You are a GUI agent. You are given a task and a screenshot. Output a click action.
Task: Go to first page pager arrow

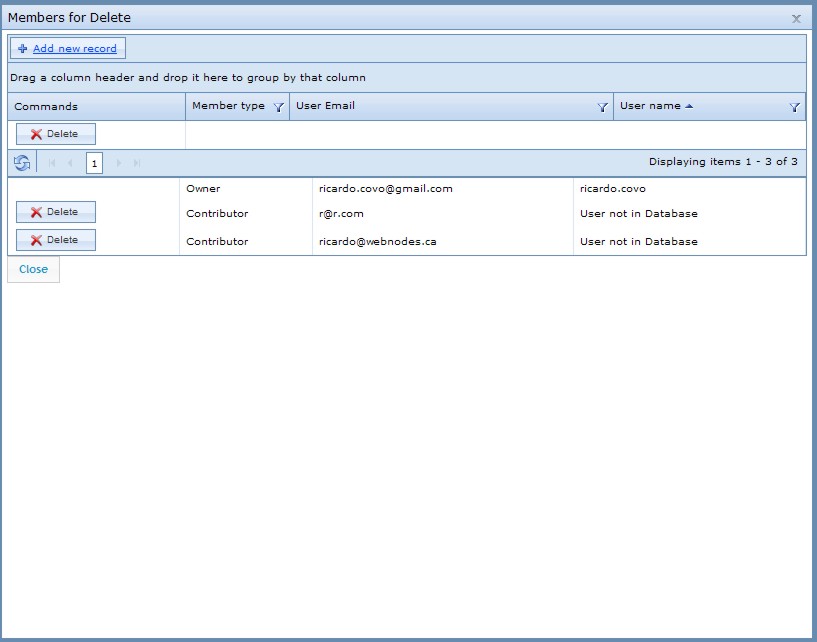click(52, 163)
